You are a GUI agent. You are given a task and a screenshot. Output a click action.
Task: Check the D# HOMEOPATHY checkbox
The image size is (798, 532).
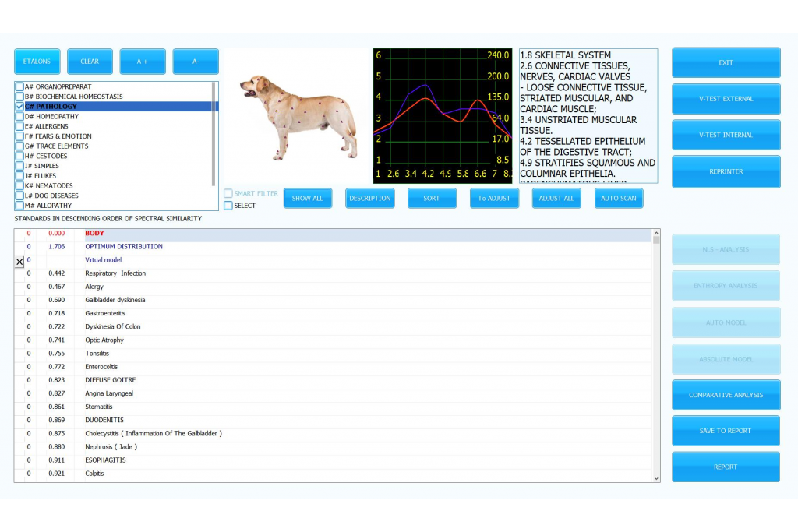point(19,117)
